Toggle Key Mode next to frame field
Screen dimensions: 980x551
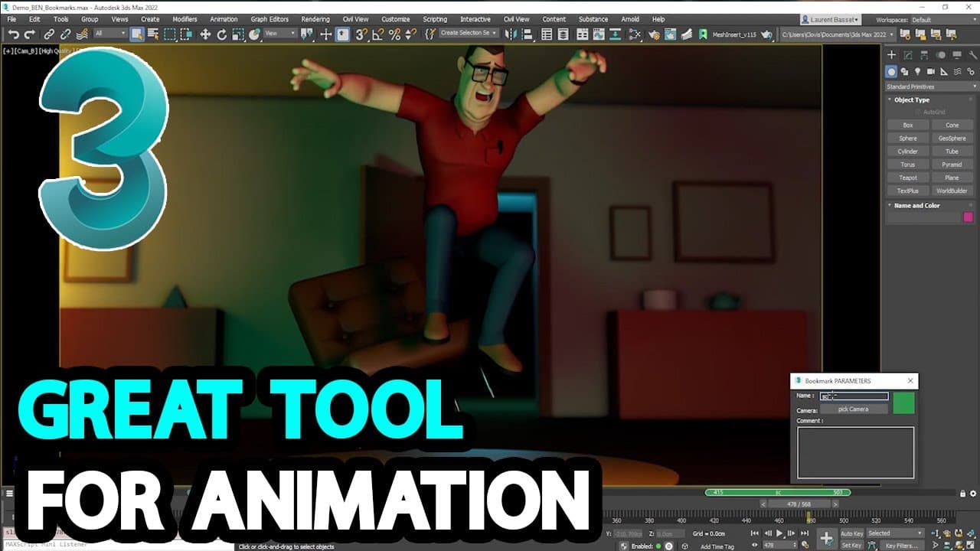click(755, 545)
